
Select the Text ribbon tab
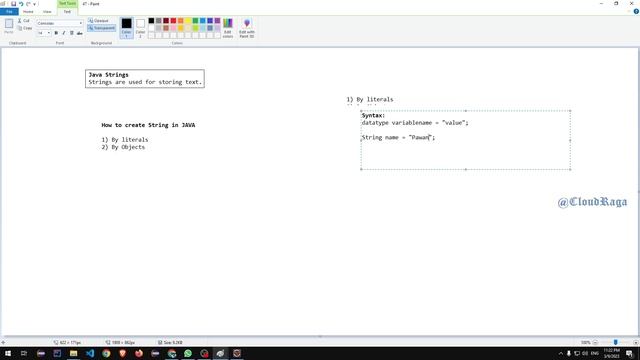pos(67,11)
